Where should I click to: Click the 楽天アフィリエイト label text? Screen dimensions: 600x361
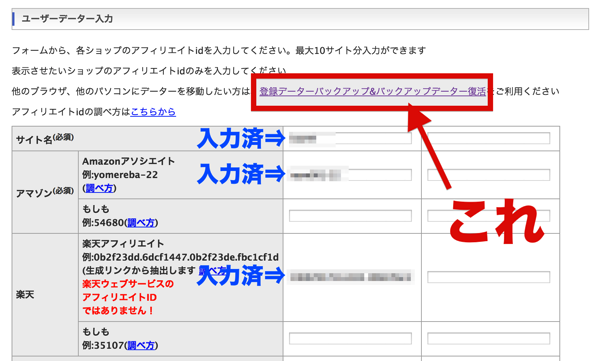point(123,244)
